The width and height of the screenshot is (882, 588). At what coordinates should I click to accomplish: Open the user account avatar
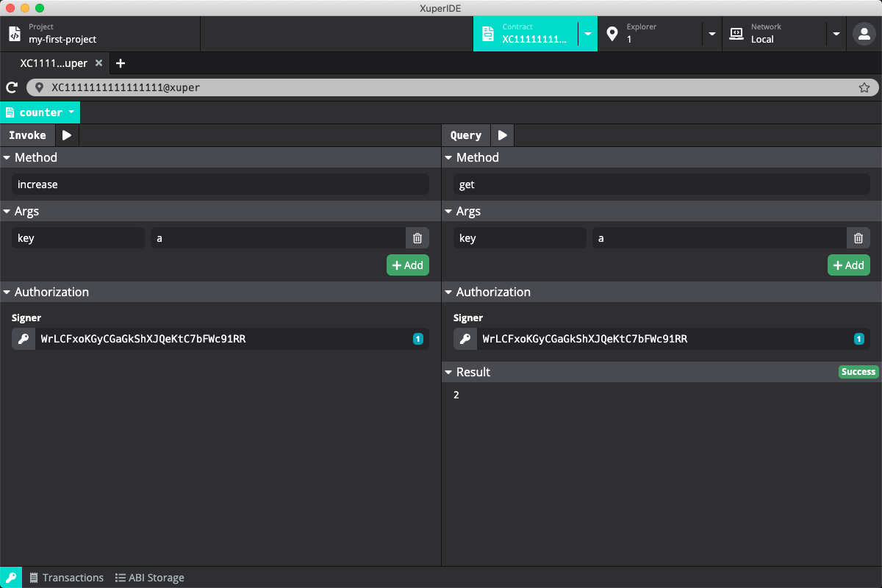[x=862, y=34]
